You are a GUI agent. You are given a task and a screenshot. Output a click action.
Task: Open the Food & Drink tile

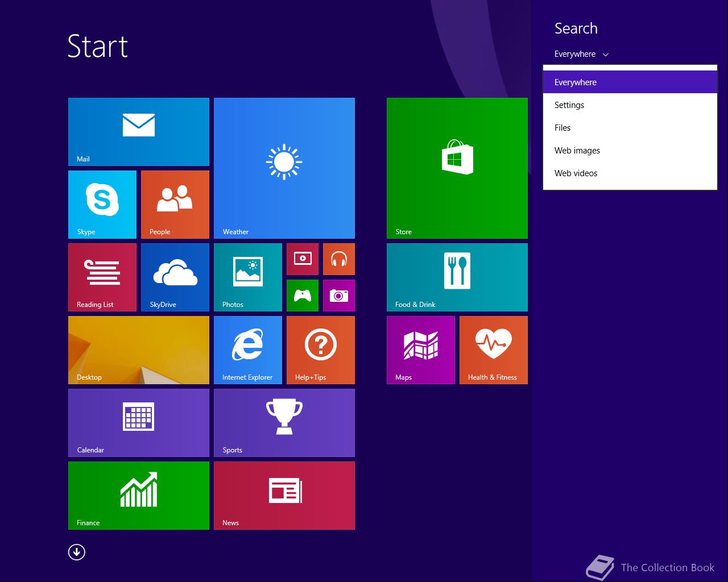click(457, 277)
